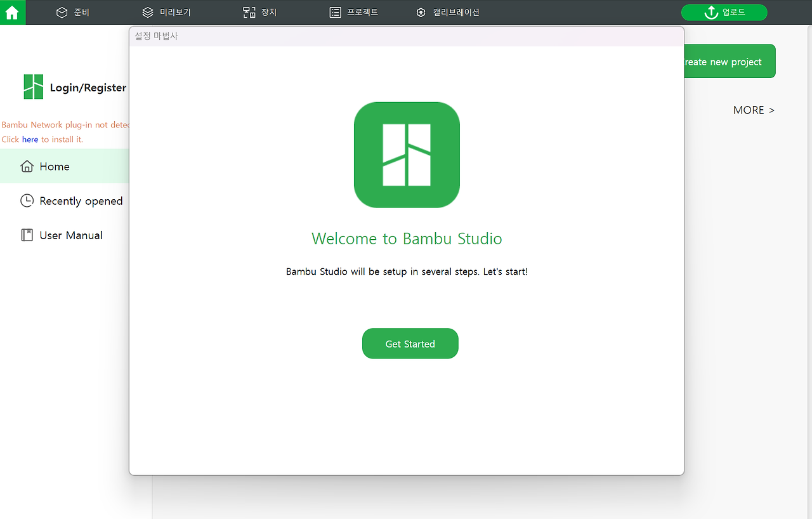Open the 준비 tab
This screenshot has width=812, height=519.
[73, 12]
